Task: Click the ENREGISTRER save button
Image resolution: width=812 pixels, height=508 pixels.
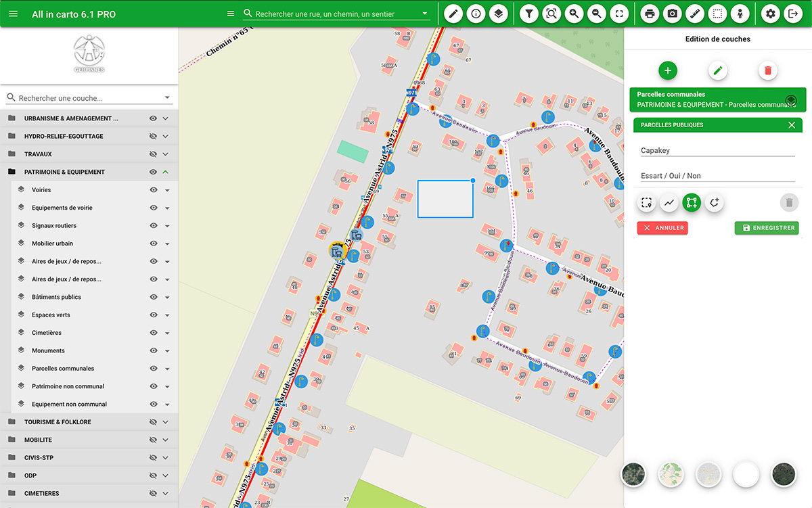Action: click(x=767, y=228)
